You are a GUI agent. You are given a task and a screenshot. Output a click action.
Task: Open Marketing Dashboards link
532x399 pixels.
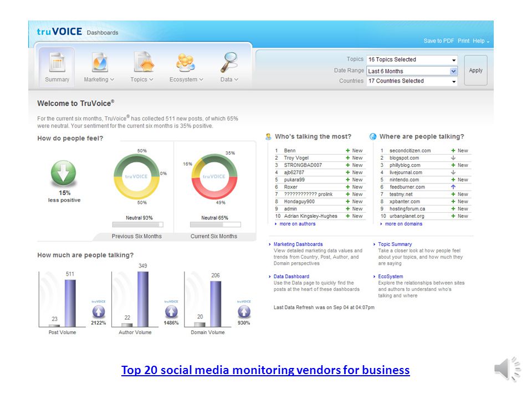pyautogui.click(x=298, y=244)
